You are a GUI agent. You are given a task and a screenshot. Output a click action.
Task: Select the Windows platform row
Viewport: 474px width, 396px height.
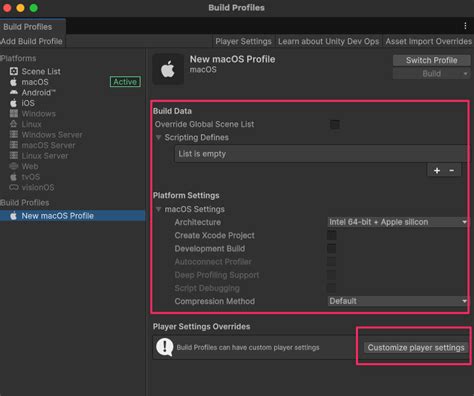73,114
